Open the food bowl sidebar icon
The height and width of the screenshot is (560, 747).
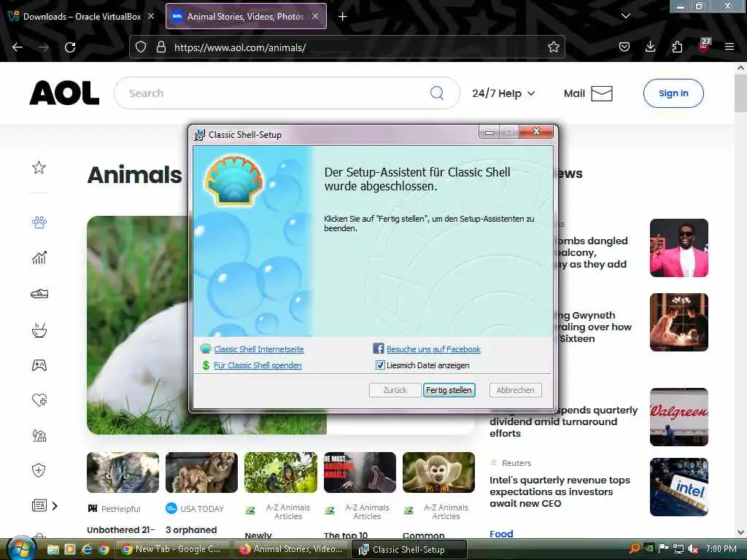coord(39,330)
